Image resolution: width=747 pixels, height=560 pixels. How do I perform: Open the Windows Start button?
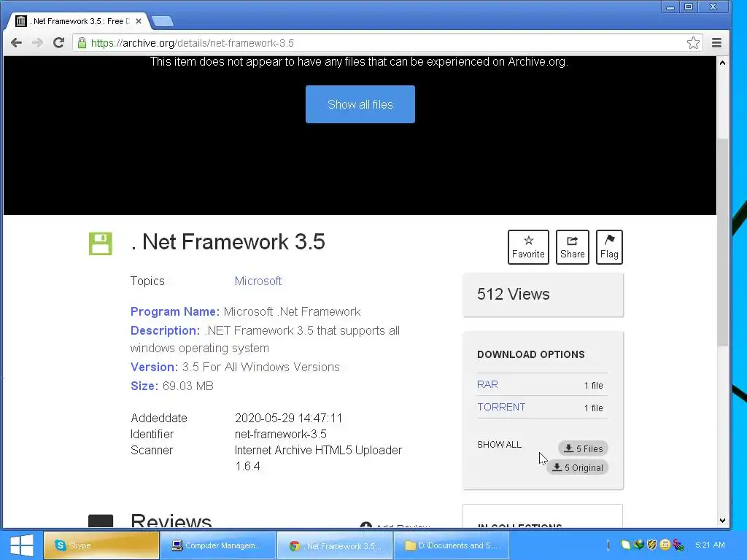pos(21,545)
